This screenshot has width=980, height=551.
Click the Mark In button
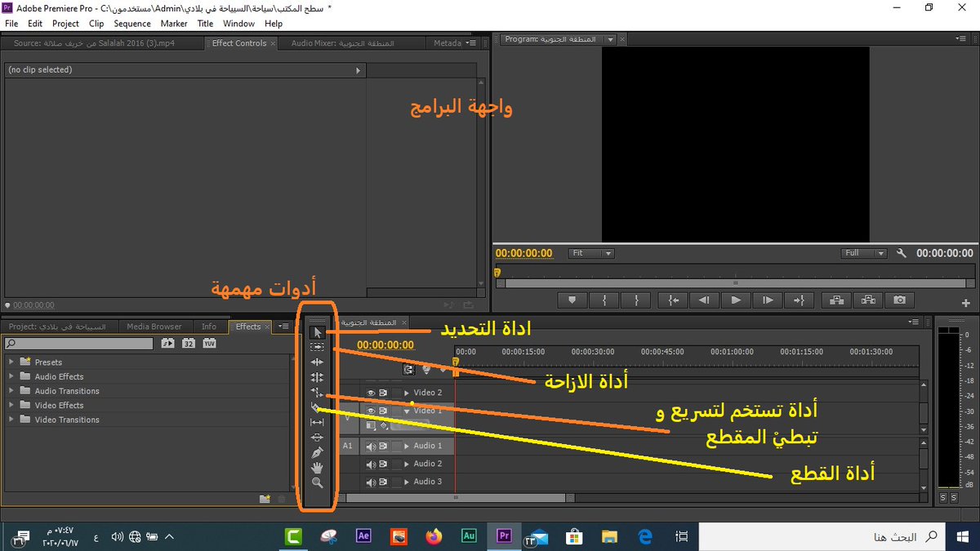coord(604,300)
